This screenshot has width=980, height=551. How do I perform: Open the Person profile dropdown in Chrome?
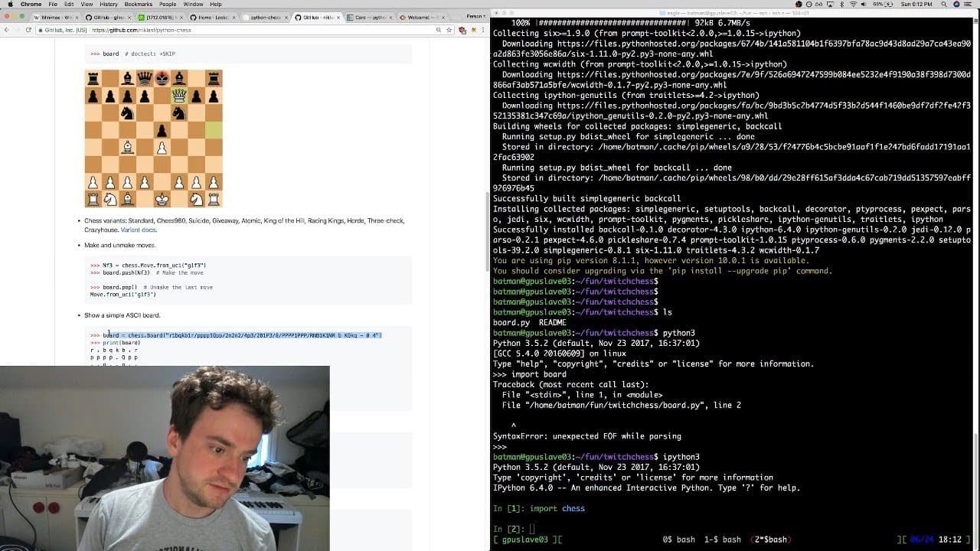tap(475, 16)
